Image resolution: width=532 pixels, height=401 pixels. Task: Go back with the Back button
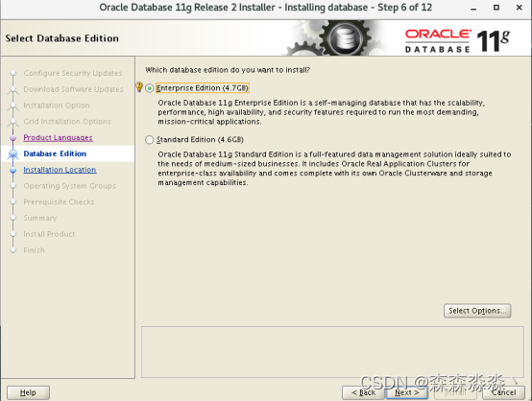click(x=363, y=392)
